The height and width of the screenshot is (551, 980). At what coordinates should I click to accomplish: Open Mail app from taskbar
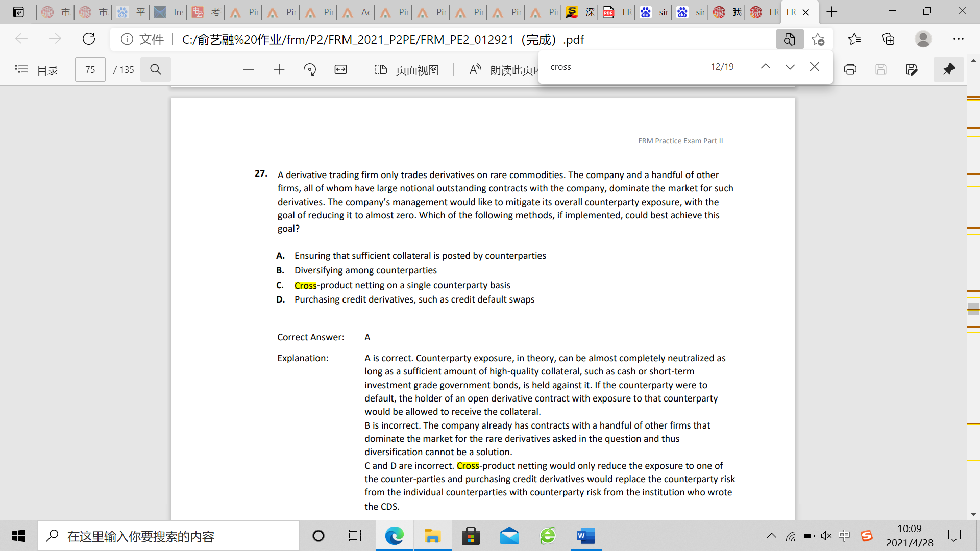pos(509,536)
